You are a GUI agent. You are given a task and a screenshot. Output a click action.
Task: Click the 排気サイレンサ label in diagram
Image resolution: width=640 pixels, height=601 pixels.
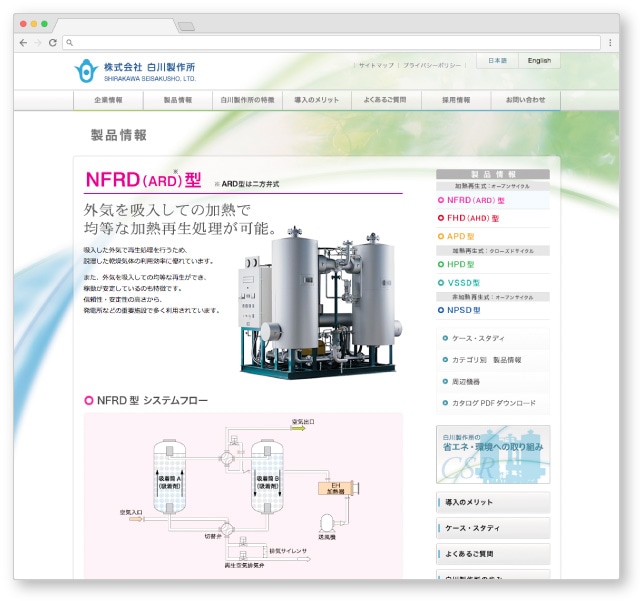(x=288, y=551)
